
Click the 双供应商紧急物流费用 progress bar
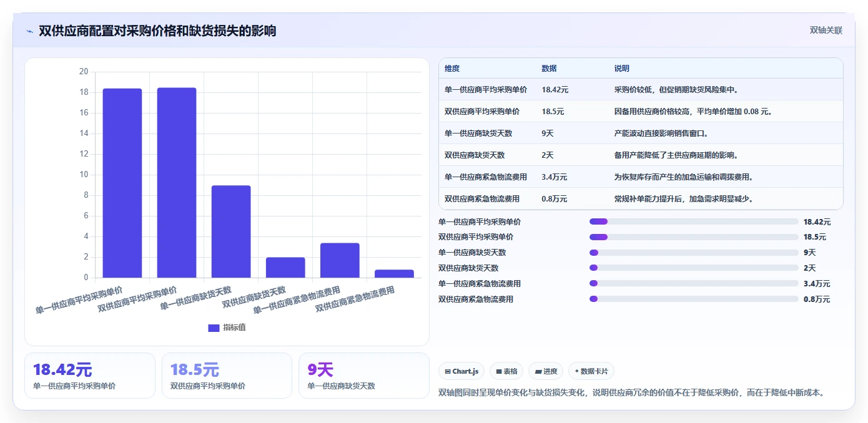click(x=694, y=299)
